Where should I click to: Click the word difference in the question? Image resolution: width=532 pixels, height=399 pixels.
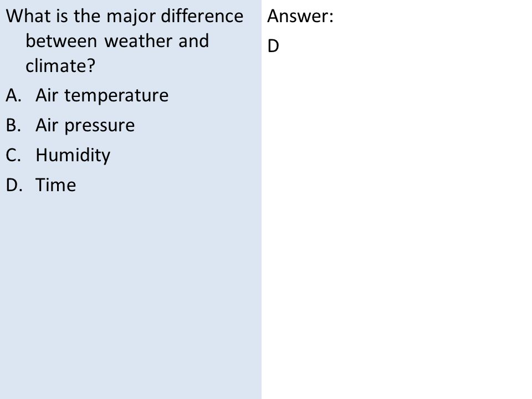tap(202, 16)
